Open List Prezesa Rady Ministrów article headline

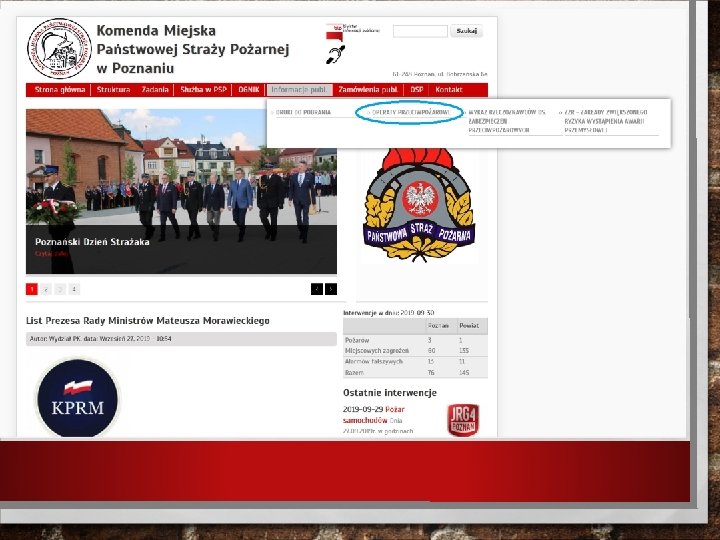[148, 321]
